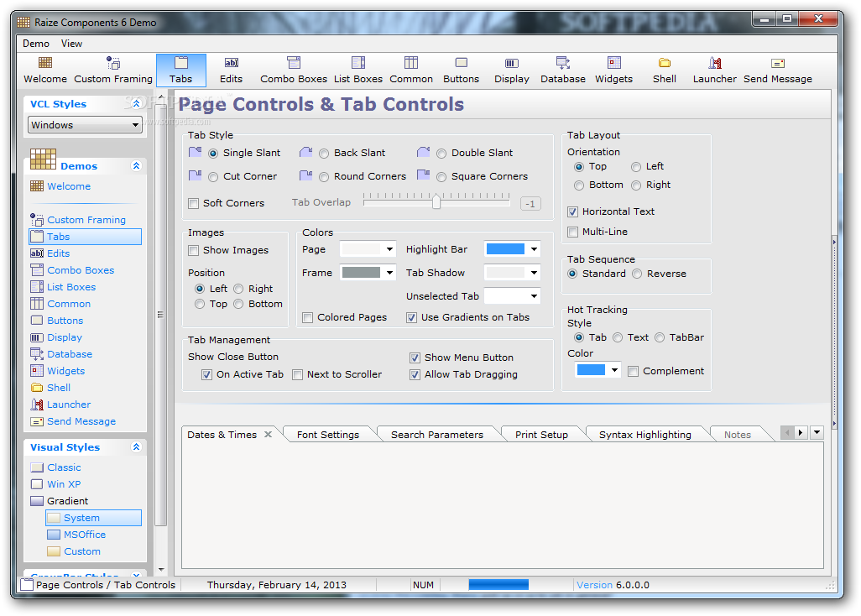
Task: Open the Widgets toolbar icon
Action: click(x=614, y=63)
